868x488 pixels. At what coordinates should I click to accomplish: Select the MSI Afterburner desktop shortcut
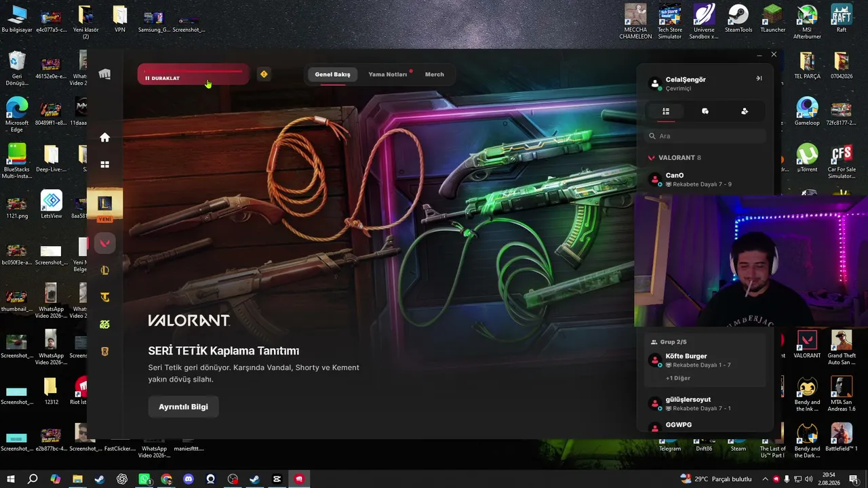point(807,22)
